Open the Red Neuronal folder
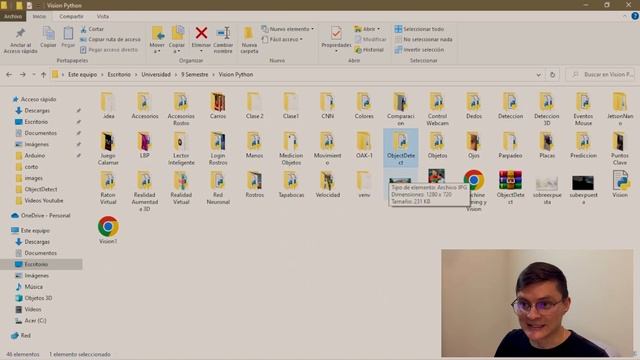This screenshot has height=360, width=640. tap(218, 188)
